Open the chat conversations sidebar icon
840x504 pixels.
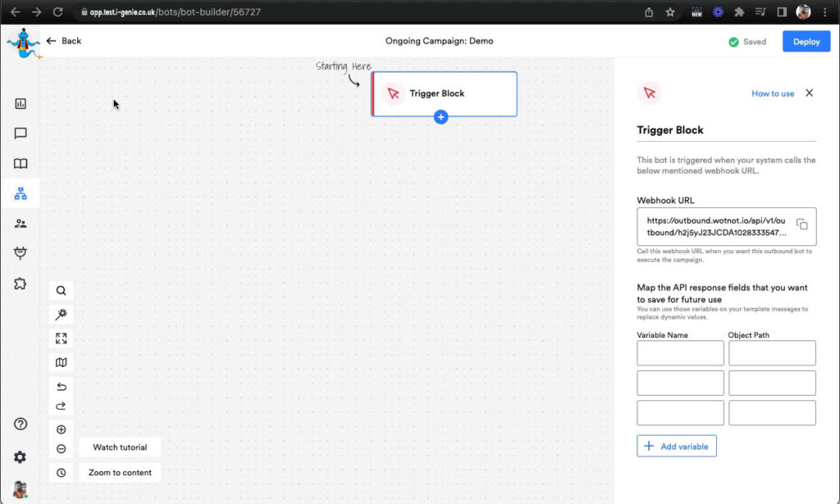[x=21, y=134]
